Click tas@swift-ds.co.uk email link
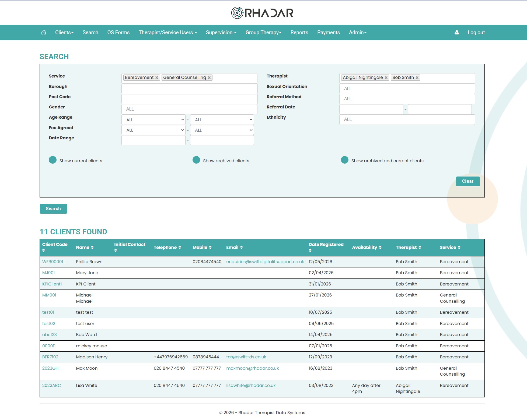Image resolution: width=527 pixels, height=420 pixels. pos(246,357)
